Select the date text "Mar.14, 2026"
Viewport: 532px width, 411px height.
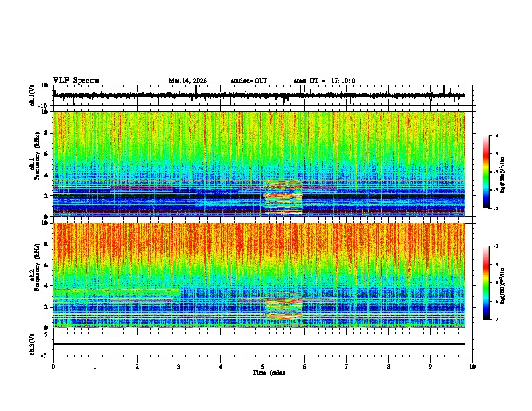coord(187,81)
